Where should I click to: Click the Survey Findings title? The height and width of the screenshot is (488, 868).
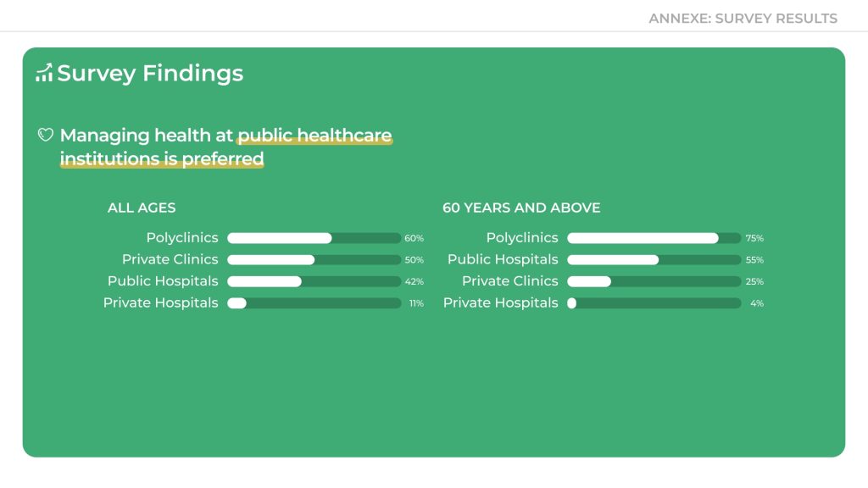150,74
